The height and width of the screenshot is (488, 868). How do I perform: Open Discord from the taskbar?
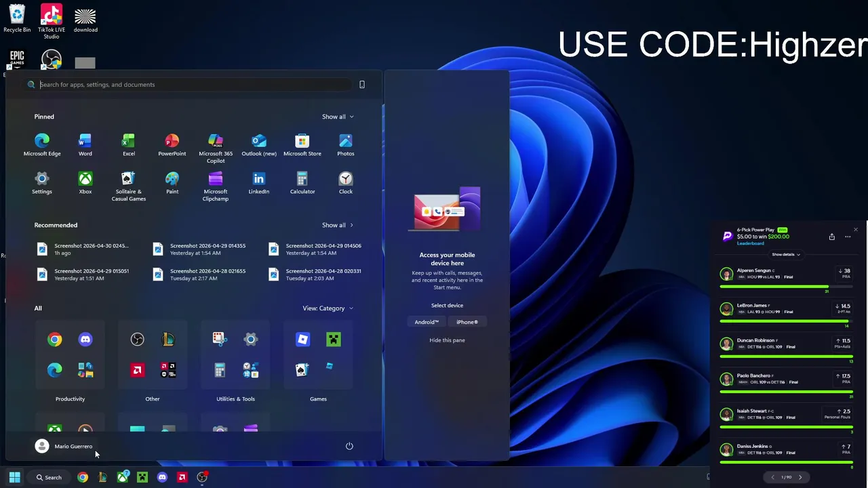point(162,477)
